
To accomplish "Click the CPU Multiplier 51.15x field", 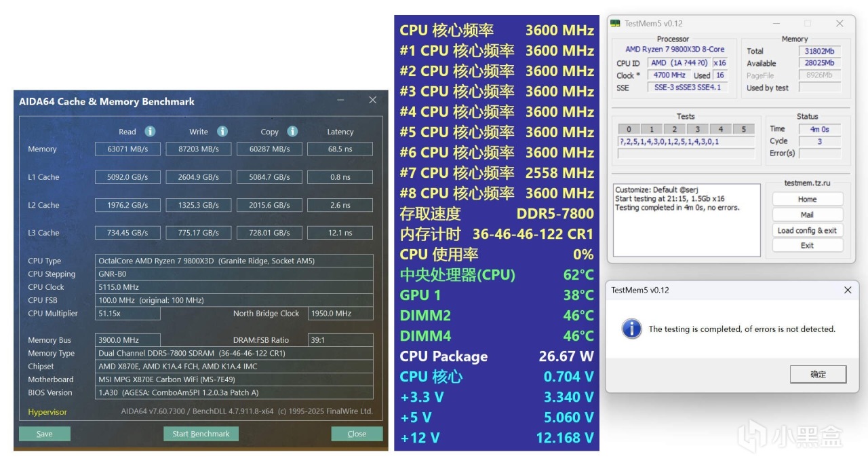I will point(127,314).
